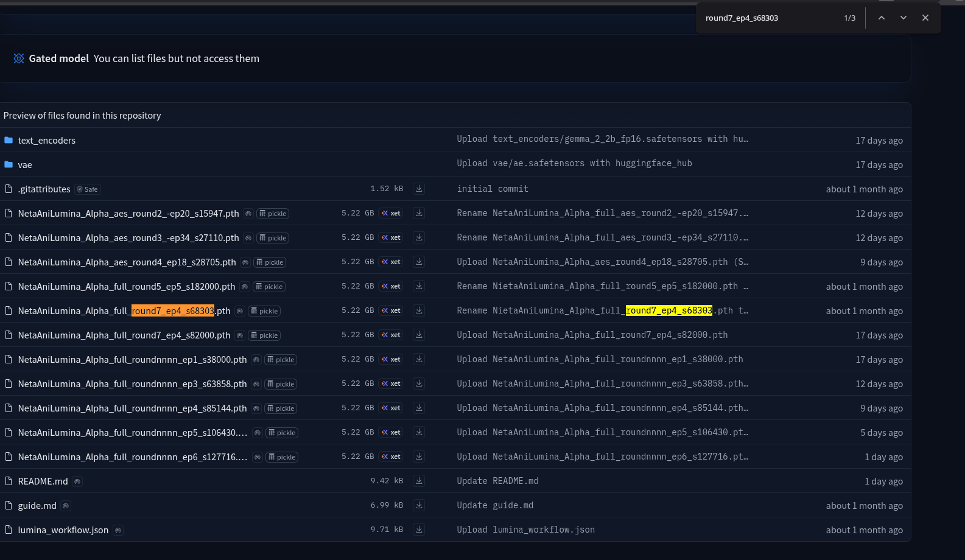This screenshot has height=560, width=965.
Task: Download README.md file
Action: click(419, 481)
